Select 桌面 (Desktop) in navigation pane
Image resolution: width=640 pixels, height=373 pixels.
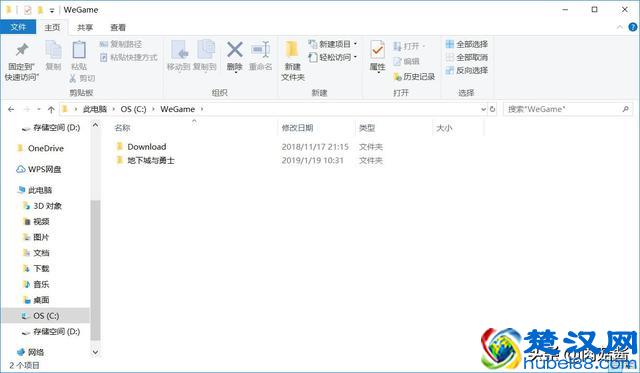41,300
